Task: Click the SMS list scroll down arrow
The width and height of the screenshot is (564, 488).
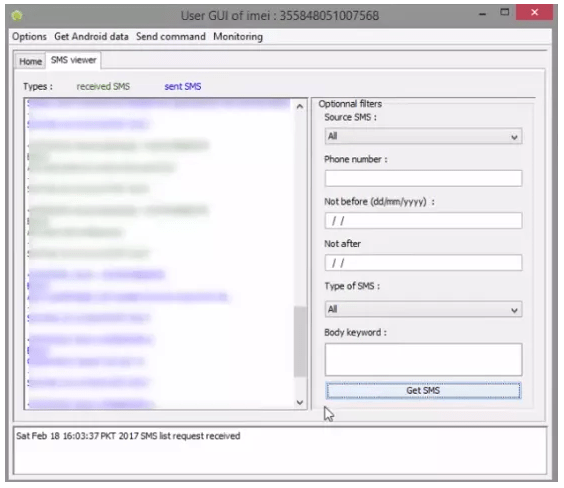Action: (300, 402)
